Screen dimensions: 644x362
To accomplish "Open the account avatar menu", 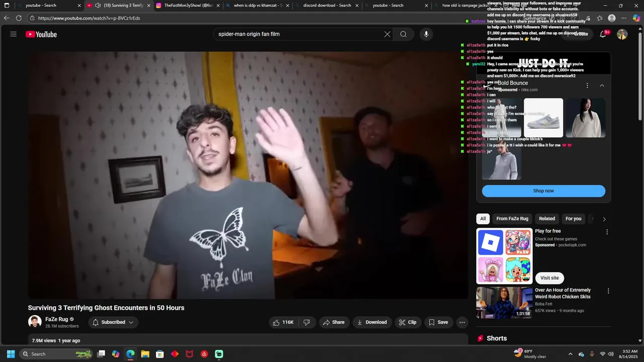I will [622, 34].
